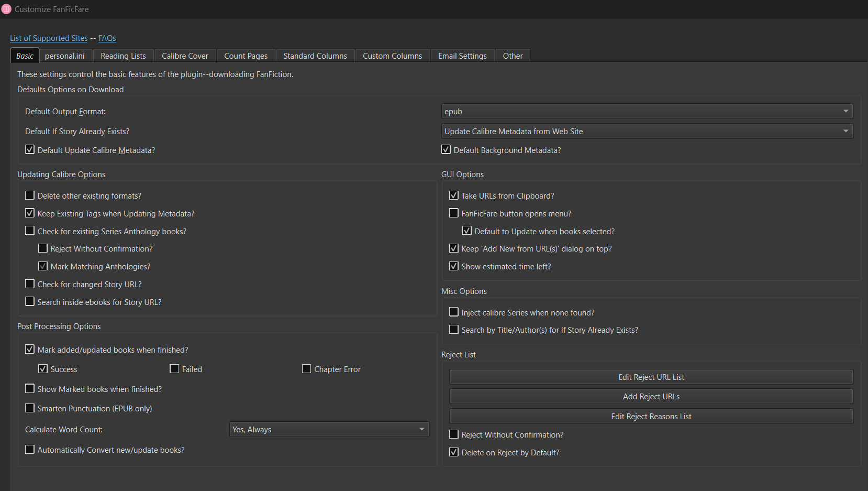Image resolution: width=868 pixels, height=491 pixels.
Task: Open the Email Settings tab
Action: tap(462, 56)
